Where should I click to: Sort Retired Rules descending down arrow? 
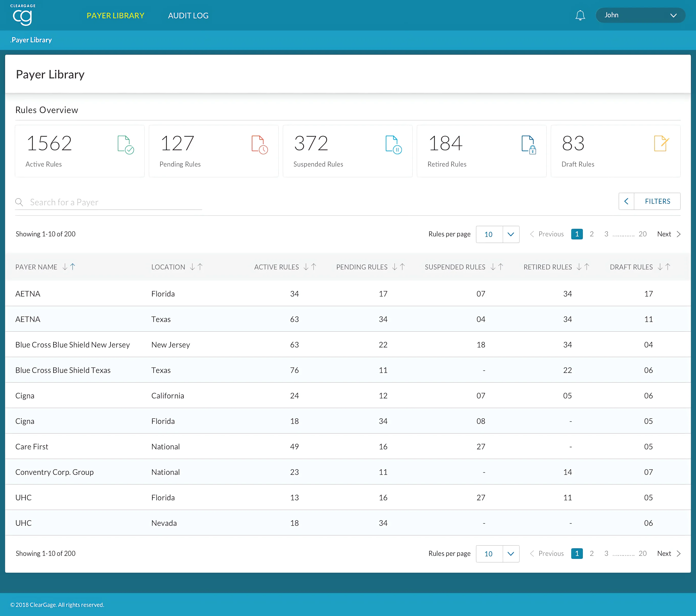click(x=579, y=267)
